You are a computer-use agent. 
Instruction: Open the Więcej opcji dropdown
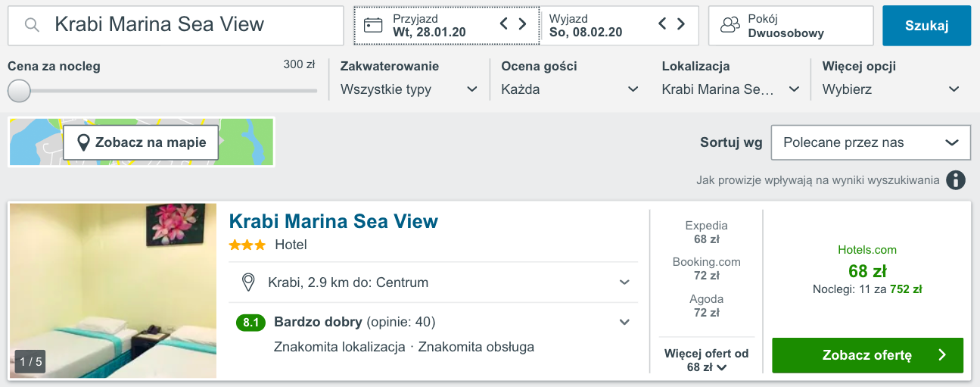891,89
